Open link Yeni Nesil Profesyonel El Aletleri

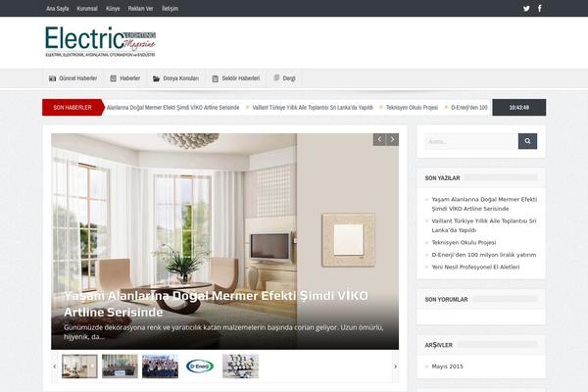point(475,268)
